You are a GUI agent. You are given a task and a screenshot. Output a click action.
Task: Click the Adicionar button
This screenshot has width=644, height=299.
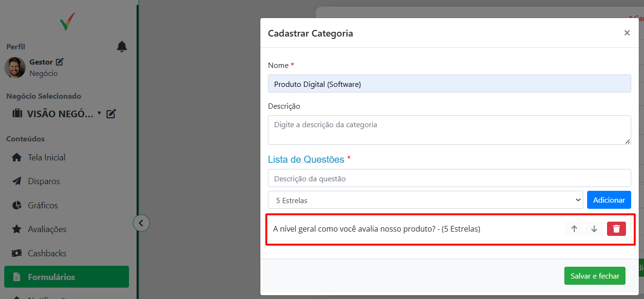(608, 200)
